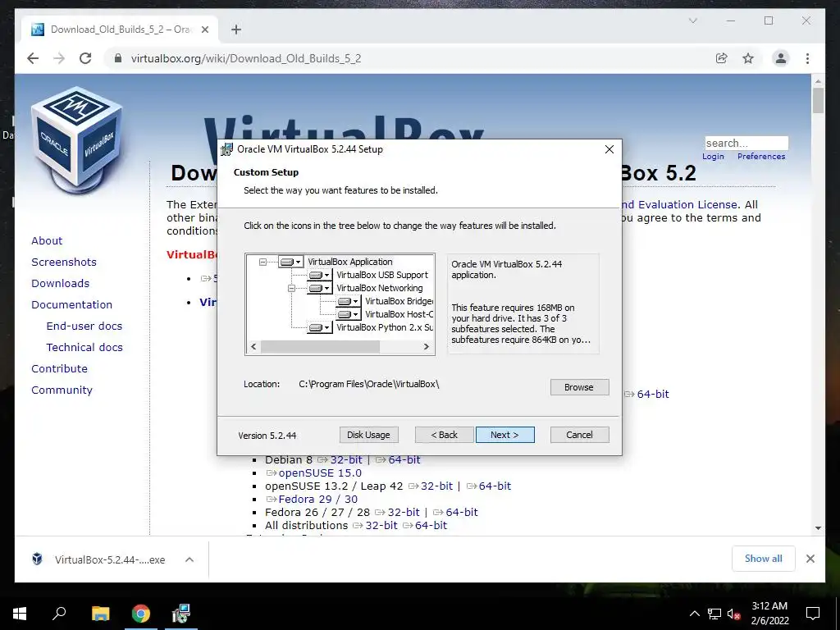This screenshot has height=630, width=840.
Task: Open the Preferences link
Action: [761, 157]
